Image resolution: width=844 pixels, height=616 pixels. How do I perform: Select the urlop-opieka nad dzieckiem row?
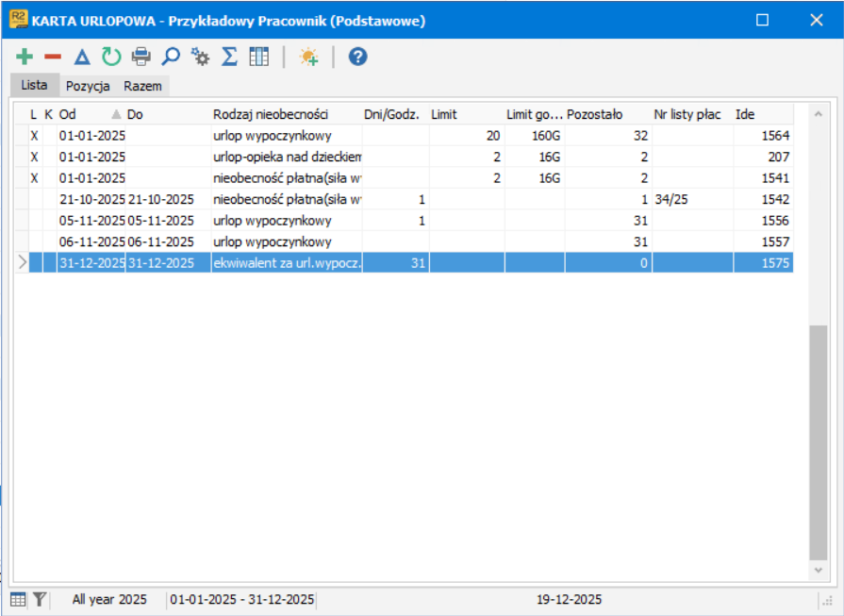tap(404, 157)
